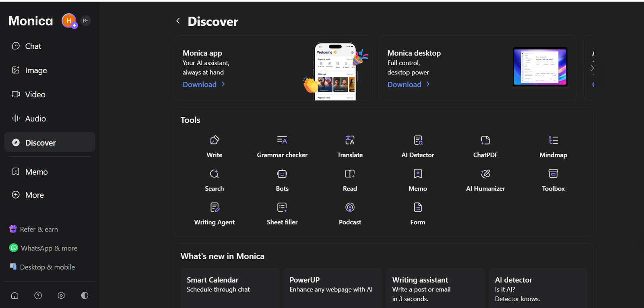Screen dimensions: 644x308
Task: Open the Toolbox
Action: click(x=553, y=180)
